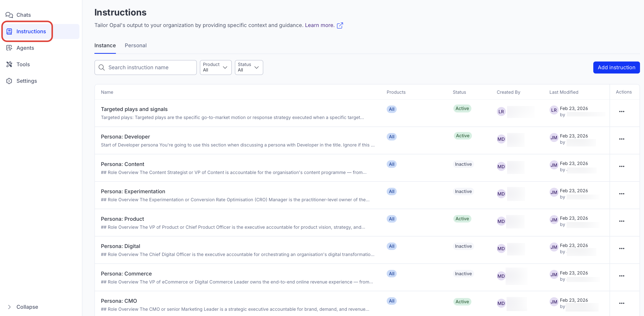Click the Instructions sidebar icon
The height and width of the screenshot is (316, 644).
[9, 31]
